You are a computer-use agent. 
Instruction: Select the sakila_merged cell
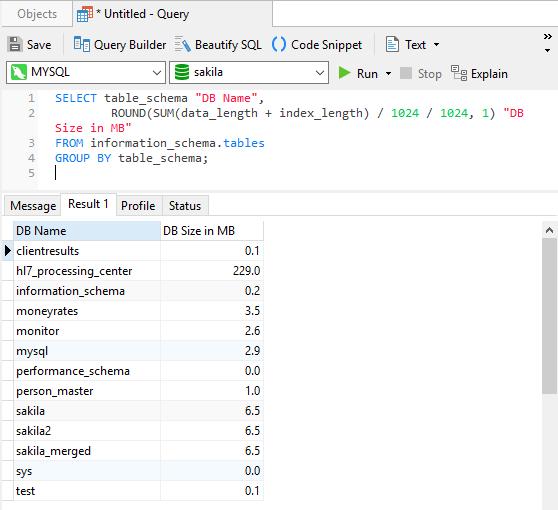tap(87, 451)
